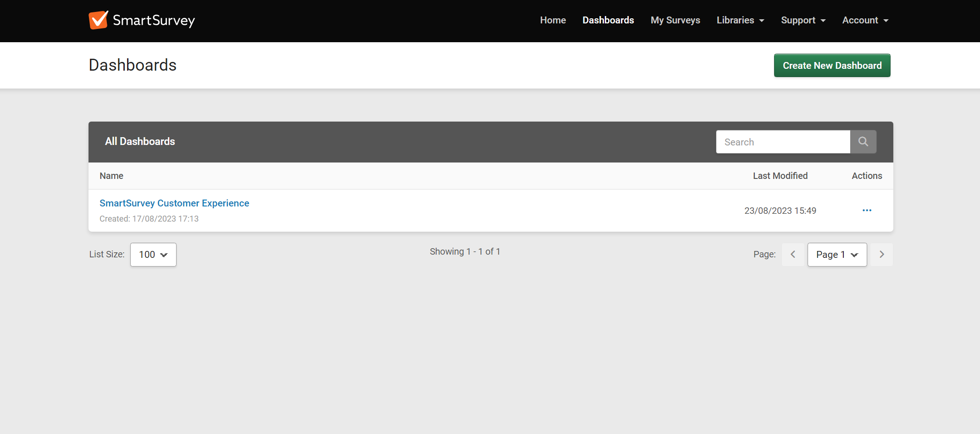The image size is (980, 434).
Task: Expand the Support dropdown menu
Action: 803,20
